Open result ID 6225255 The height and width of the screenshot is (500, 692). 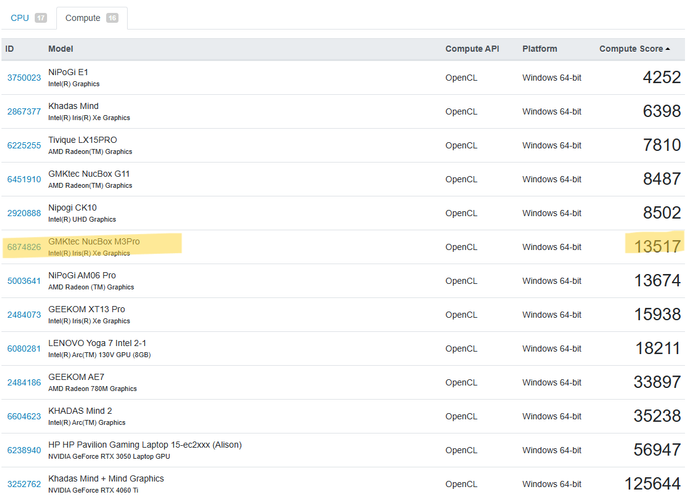(24, 146)
